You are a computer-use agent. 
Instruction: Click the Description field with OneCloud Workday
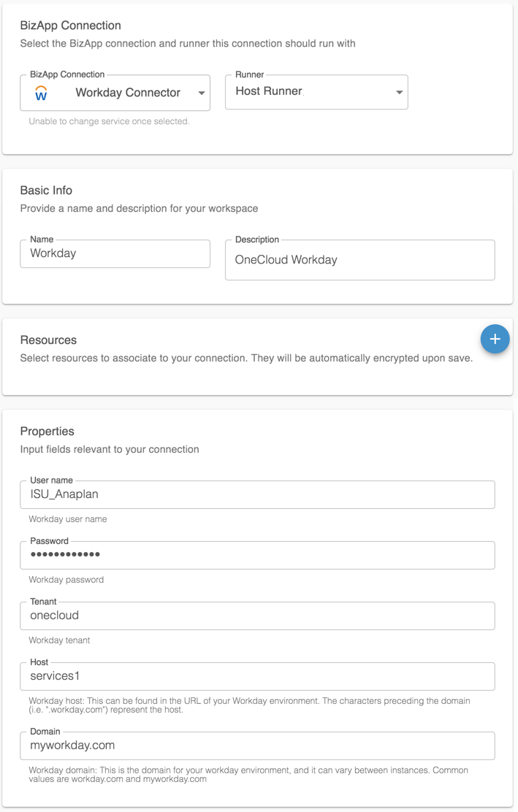(x=360, y=259)
